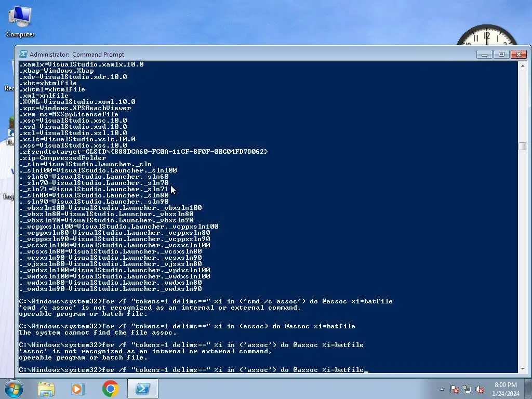Image resolution: width=532 pixels, height=399 pixels.
Task: Maximize the Command Prompt window
Action: coord(501,54)
